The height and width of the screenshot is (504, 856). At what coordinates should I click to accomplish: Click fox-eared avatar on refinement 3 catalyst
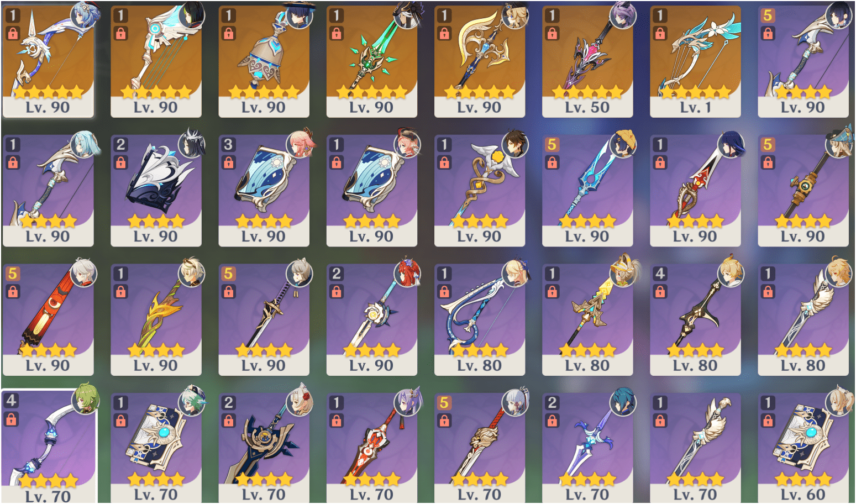[x=300, y=145]
